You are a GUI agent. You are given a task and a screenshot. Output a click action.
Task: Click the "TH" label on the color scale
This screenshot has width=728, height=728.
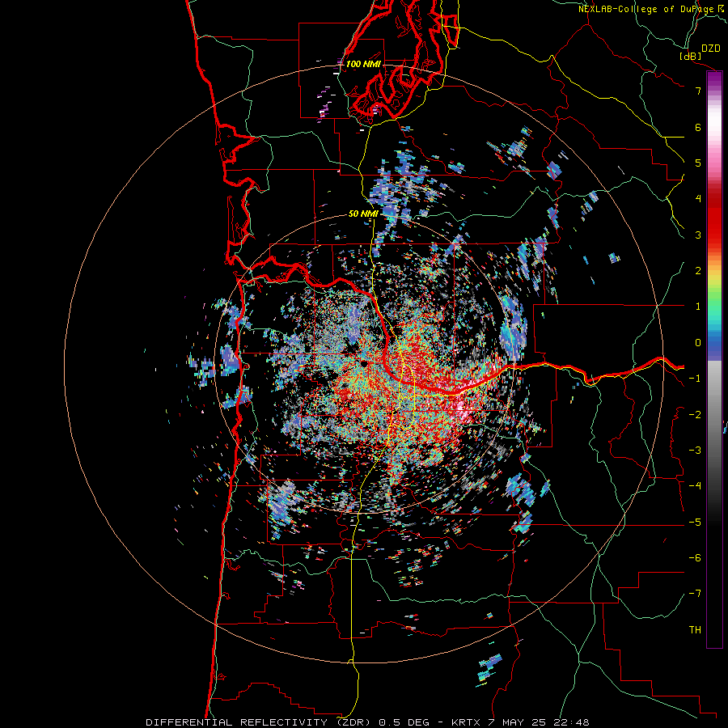695,629
